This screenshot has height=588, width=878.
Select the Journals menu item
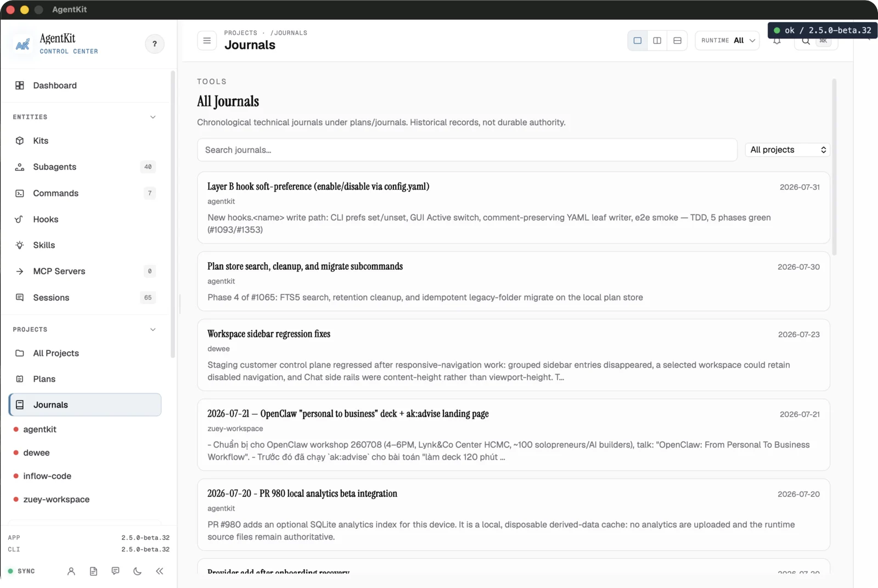[85, 405]
